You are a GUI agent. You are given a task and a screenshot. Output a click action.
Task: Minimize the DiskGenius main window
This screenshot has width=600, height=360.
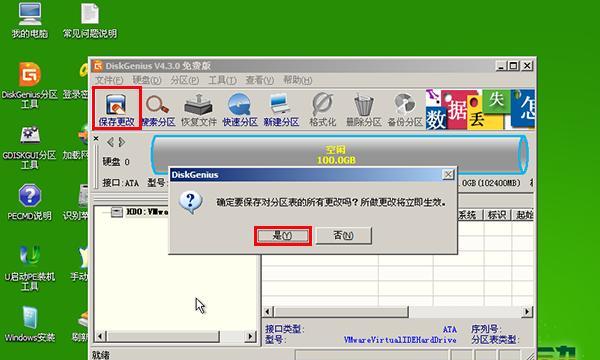502,66
